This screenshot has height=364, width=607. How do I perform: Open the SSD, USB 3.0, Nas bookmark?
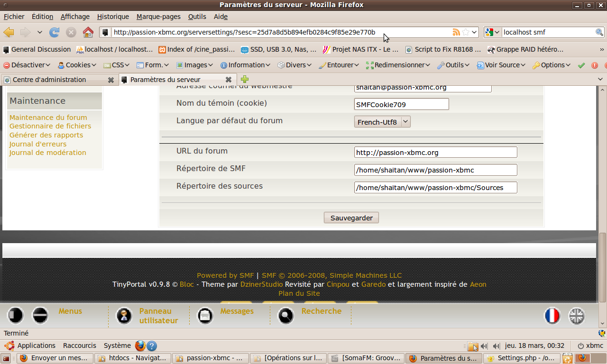(x=279, y=49)
